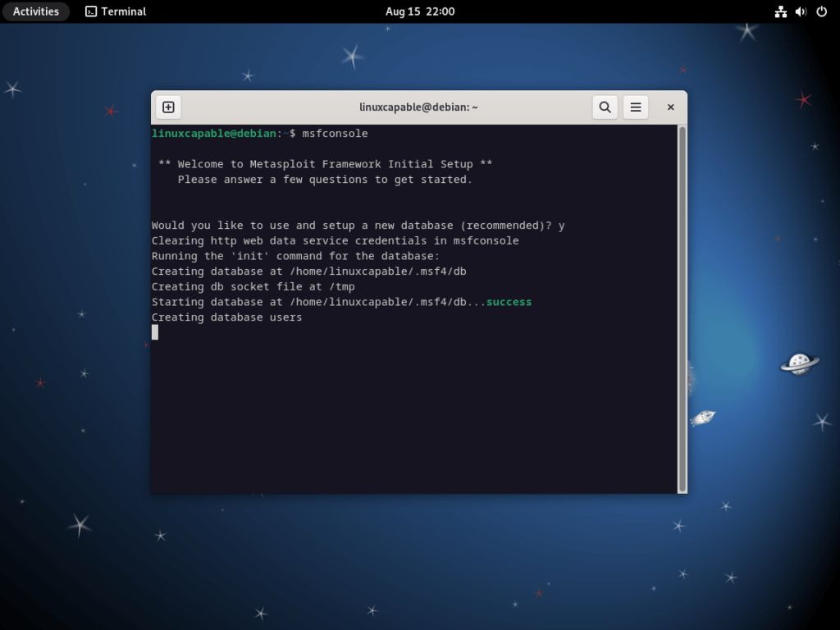
Task: Click the terminal cursor block
Action: pyautogui.click(x=155, y=332)
